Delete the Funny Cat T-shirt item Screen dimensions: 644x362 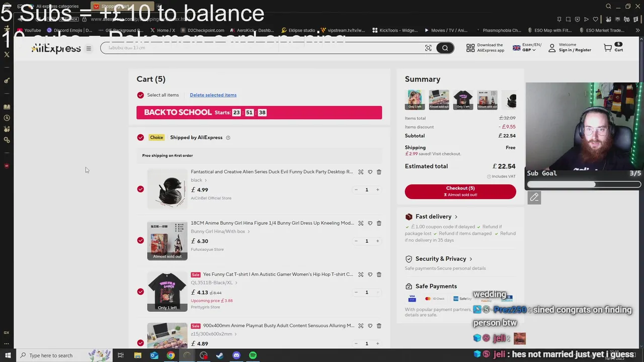click(379, 275)
